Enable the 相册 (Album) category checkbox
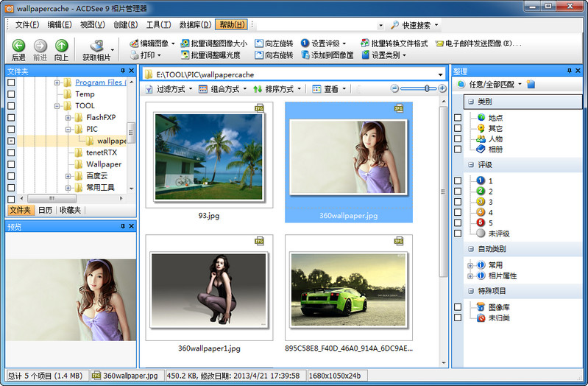The image size is (588, 386). (458, 149)
